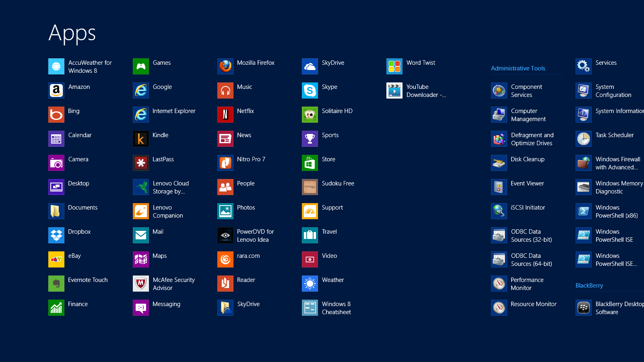Choose the Desktop label
The height and width of the screenshot is (362, 644).
[78, 183]
